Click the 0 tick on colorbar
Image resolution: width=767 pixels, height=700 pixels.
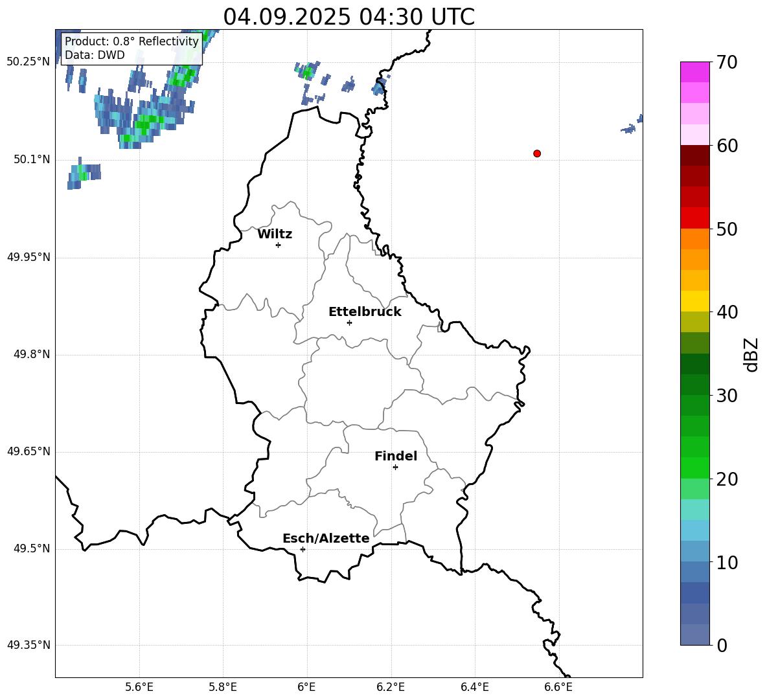click(x=722, y=645)
